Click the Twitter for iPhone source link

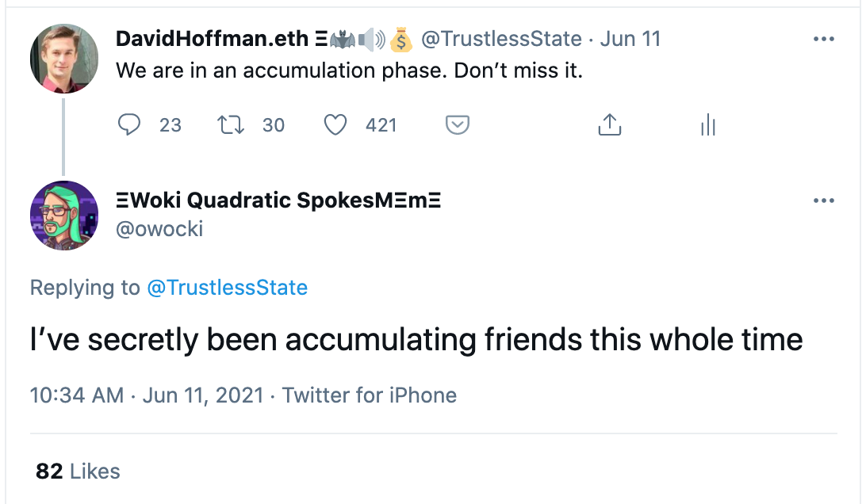tap(370, 395)
